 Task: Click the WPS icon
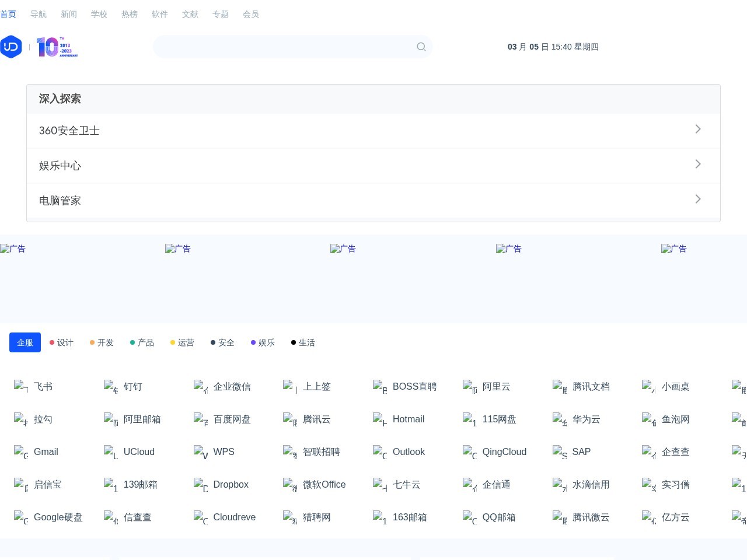(x=201, y=452)
